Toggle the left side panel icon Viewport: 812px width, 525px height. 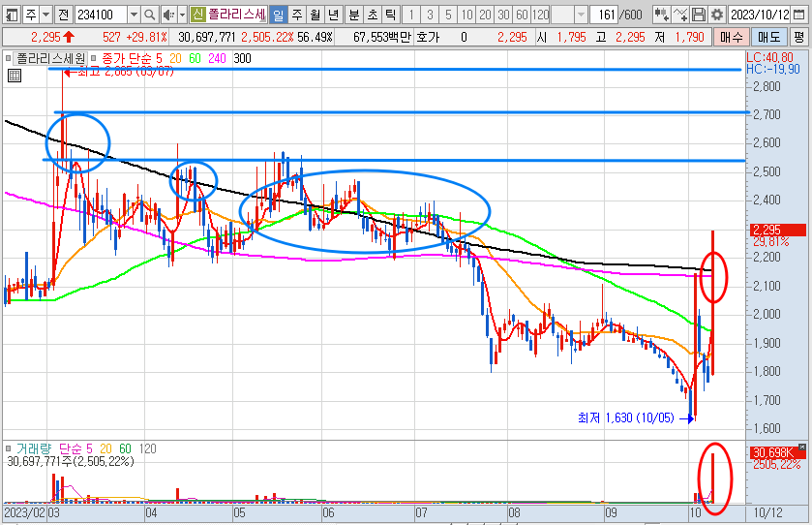click(11, 15)
